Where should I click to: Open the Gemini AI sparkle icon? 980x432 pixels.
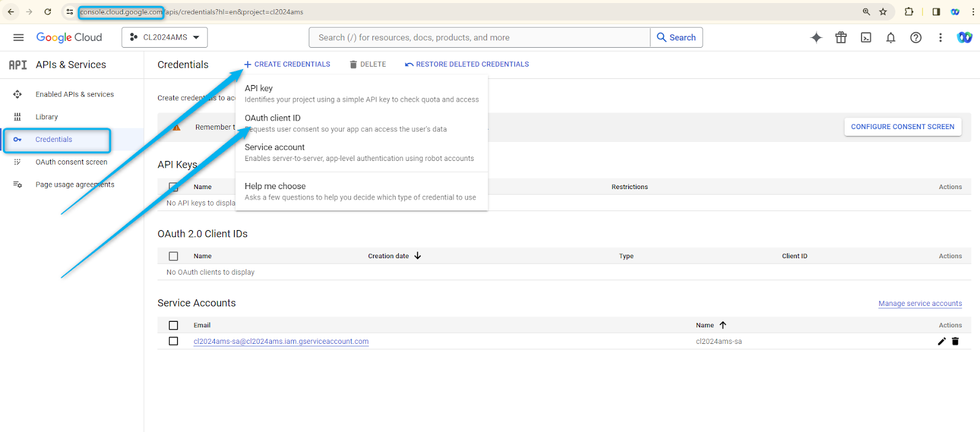[816, 37]
